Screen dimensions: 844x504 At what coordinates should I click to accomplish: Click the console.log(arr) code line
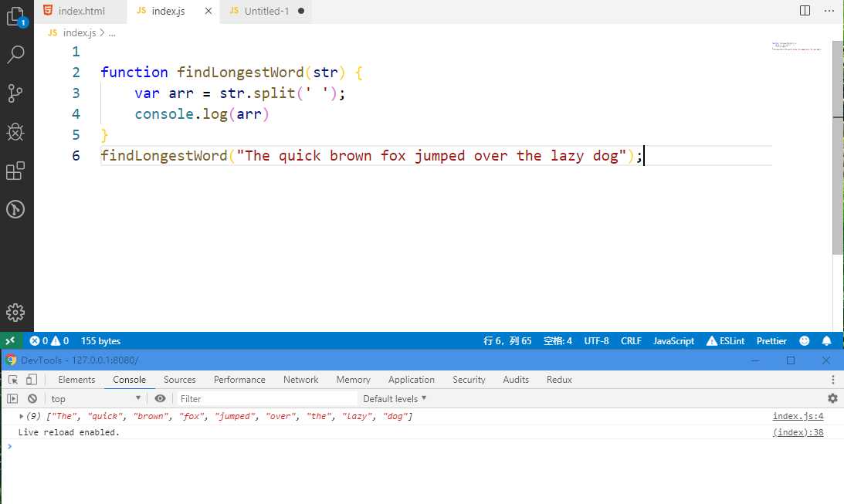coord(202,114)
